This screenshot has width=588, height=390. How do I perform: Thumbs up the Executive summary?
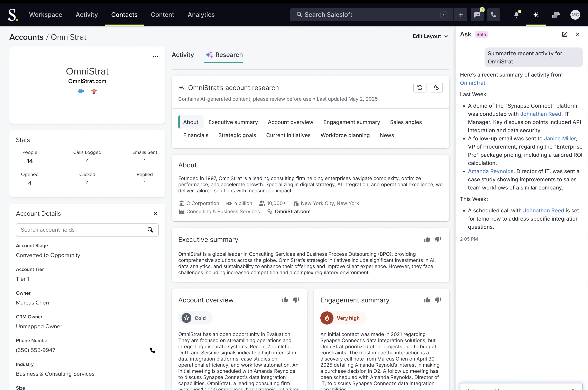tap(427, 239)
